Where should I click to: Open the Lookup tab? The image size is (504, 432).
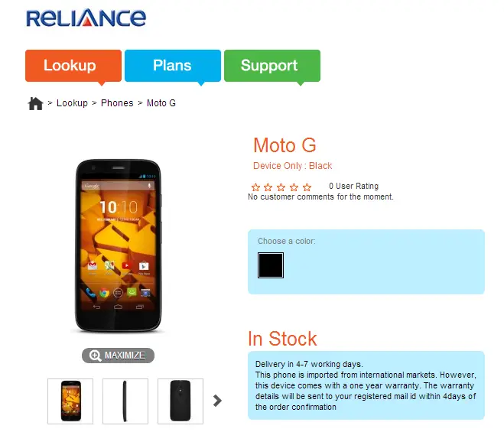pyautogui.click(x=73, y=66)
